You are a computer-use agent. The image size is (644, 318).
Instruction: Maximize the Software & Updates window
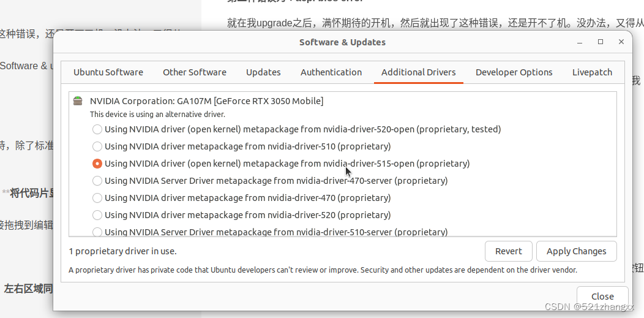[x=601, y=42]
